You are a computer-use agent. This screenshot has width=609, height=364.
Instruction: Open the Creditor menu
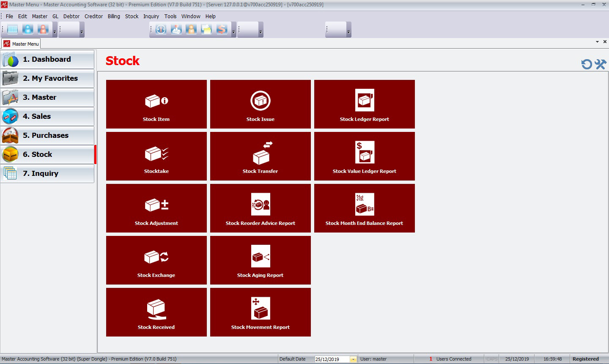click(x=93, y=16)
